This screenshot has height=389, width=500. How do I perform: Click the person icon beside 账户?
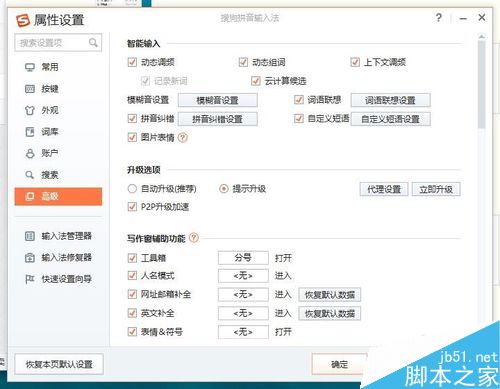30,153
